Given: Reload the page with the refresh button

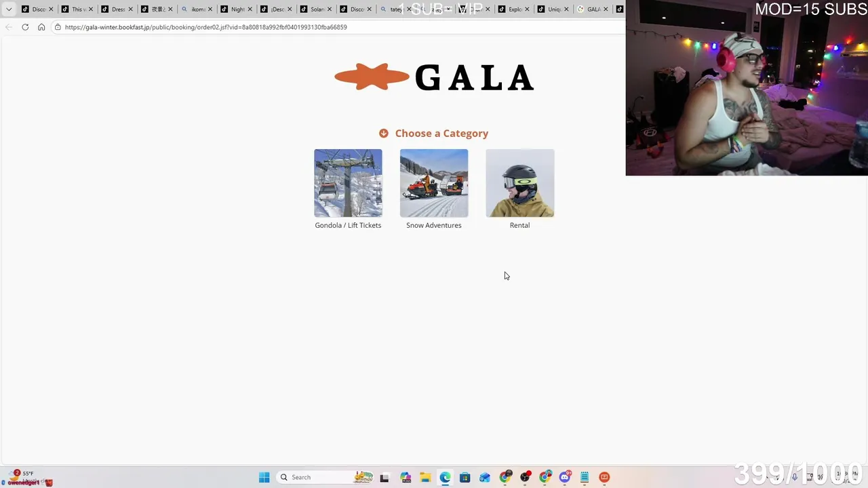Looking at the screenshot, I should coord(25,27).
